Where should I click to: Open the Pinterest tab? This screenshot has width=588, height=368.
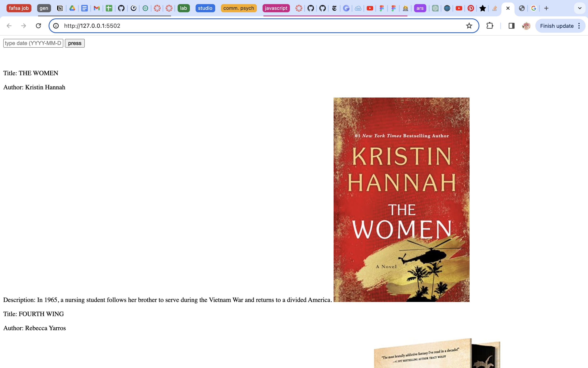click(x=471, y=8)
